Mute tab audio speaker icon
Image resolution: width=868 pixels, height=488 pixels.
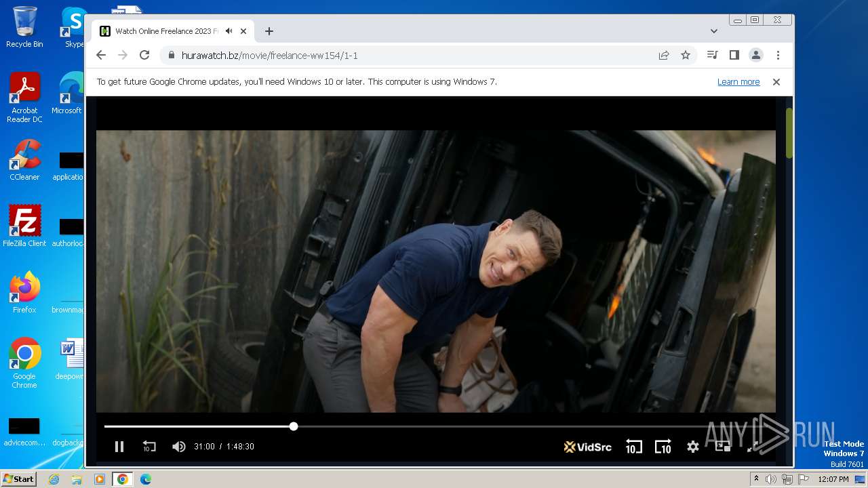click(229, 31)
